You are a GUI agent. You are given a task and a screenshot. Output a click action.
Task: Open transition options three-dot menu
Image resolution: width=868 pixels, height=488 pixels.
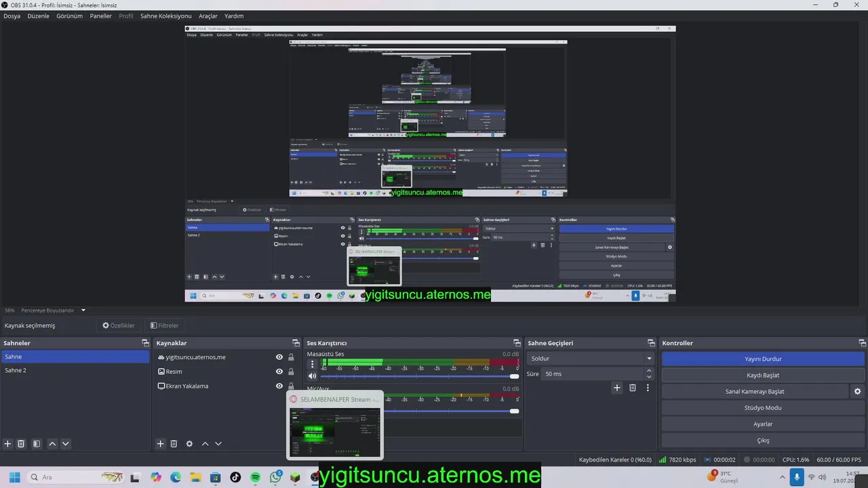(x=648, y=388)
